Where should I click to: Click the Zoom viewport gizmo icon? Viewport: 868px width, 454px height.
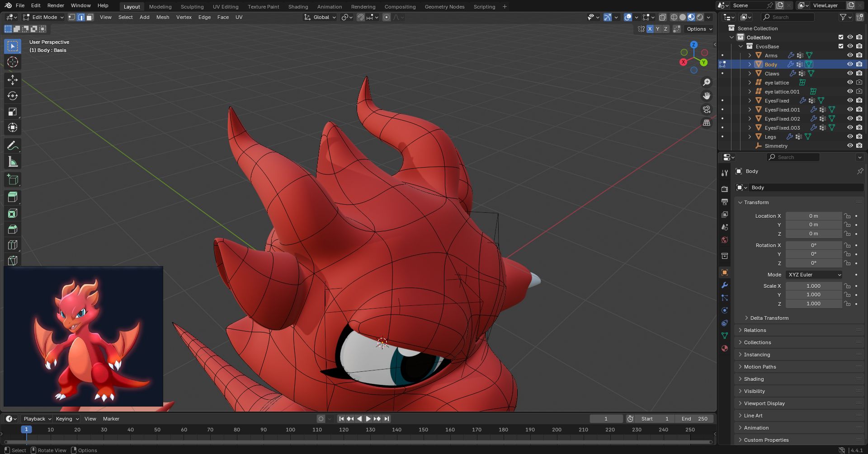click(x=707, y=82)
